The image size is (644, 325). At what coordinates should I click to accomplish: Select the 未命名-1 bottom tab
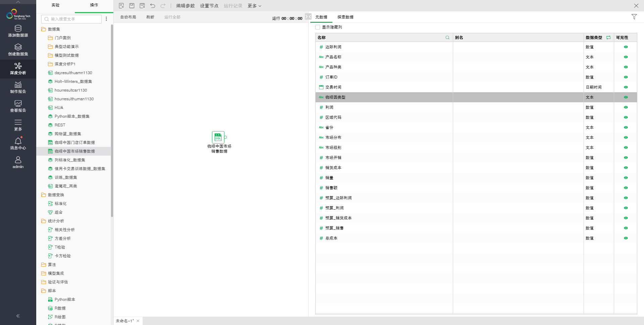tap(124, 321)
